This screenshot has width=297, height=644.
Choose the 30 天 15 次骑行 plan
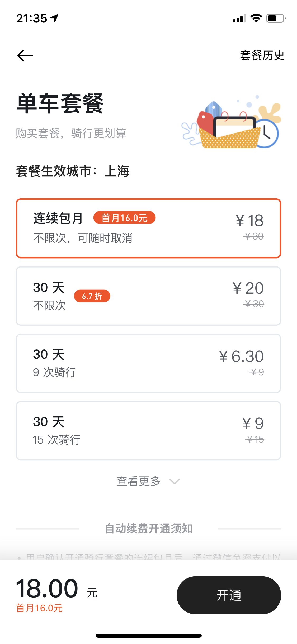[148, 431]
